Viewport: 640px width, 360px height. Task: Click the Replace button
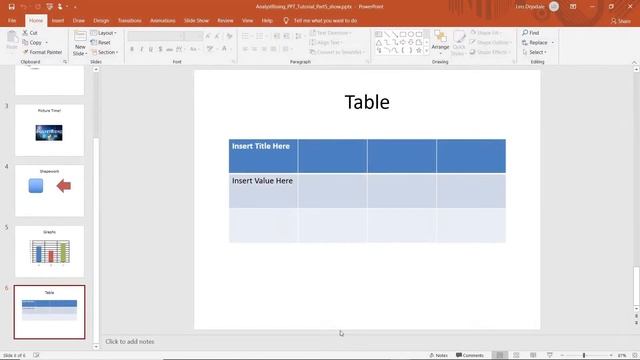point(535,42)
